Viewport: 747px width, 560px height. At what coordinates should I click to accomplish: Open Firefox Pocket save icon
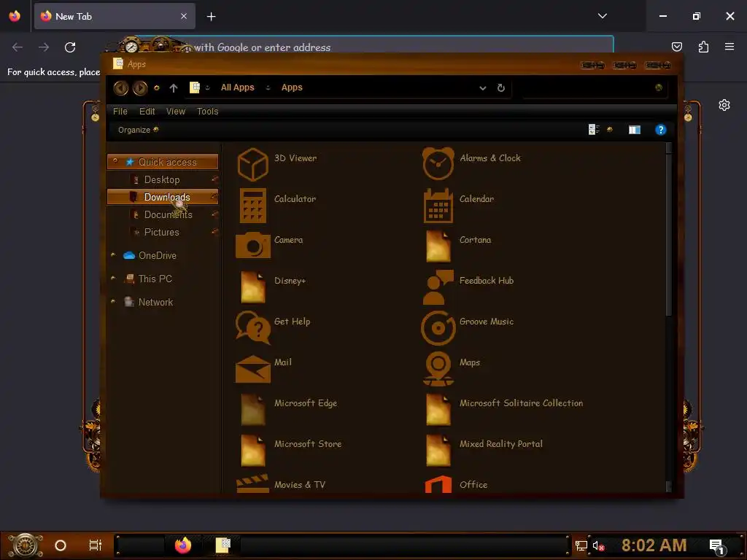(x=676, y=47)
